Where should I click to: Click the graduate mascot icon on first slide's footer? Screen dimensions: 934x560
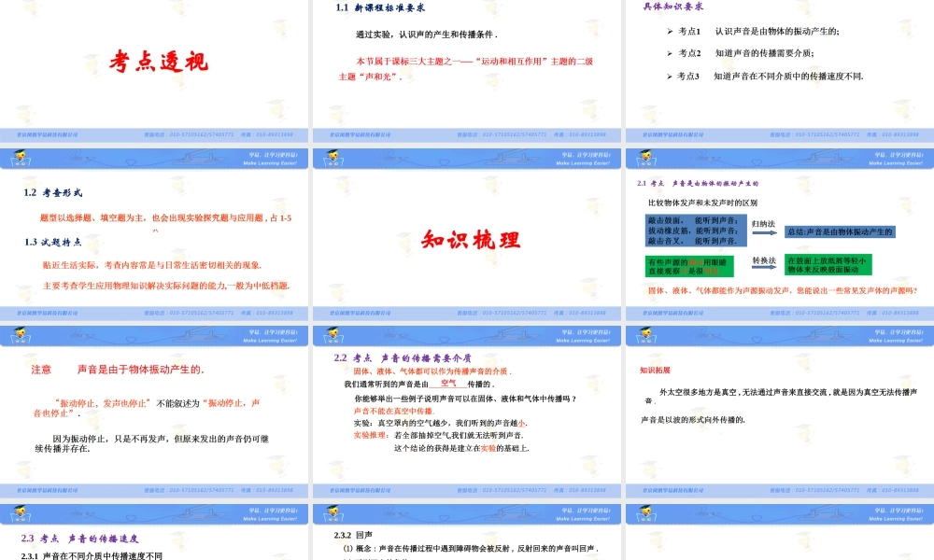click(21, 157)
